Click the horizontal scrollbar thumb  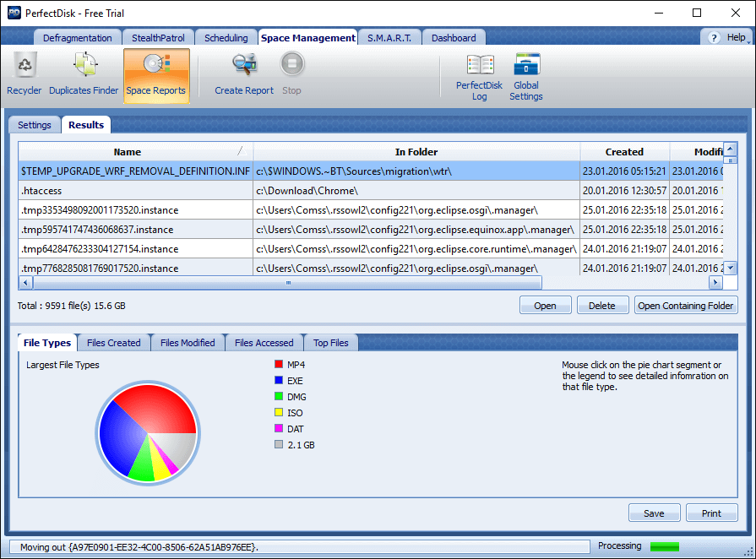coord(287,282)
